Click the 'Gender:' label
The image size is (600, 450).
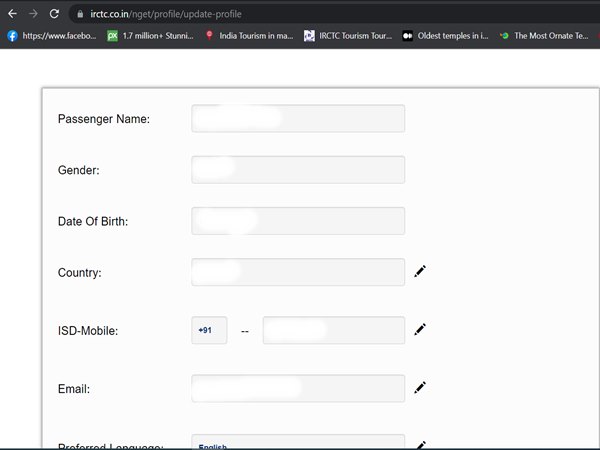78,170
